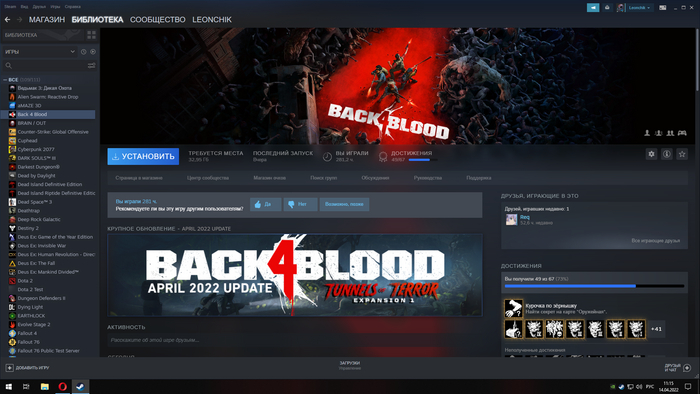
Task: Open the Steam inbox envelope icon
Action: (607, 8)
